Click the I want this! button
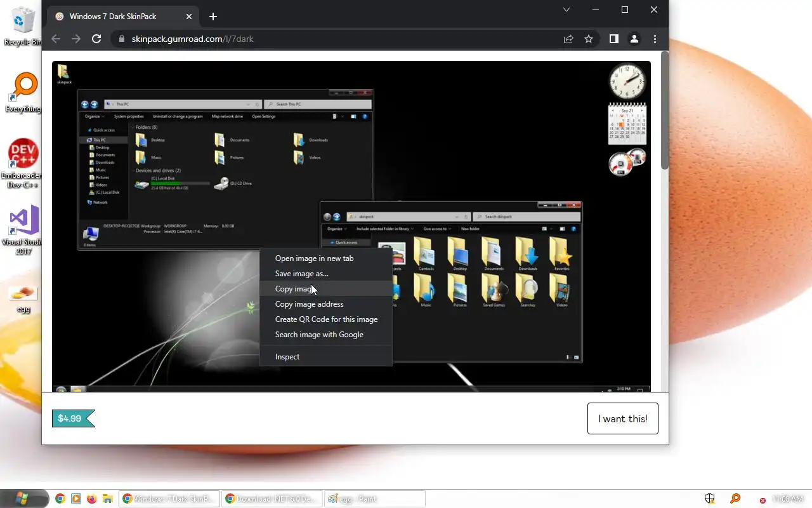The image size is (812, 508). [x=623, y=418]
